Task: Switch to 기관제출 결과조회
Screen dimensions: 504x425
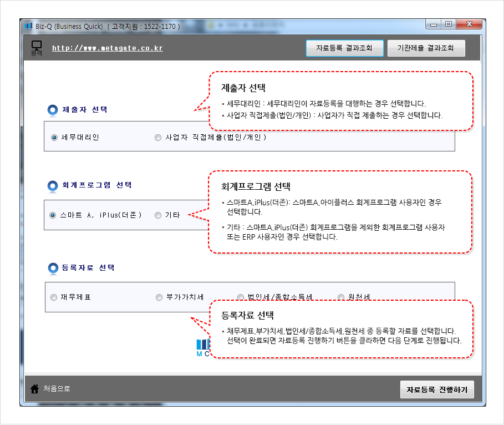Action: 426,48
